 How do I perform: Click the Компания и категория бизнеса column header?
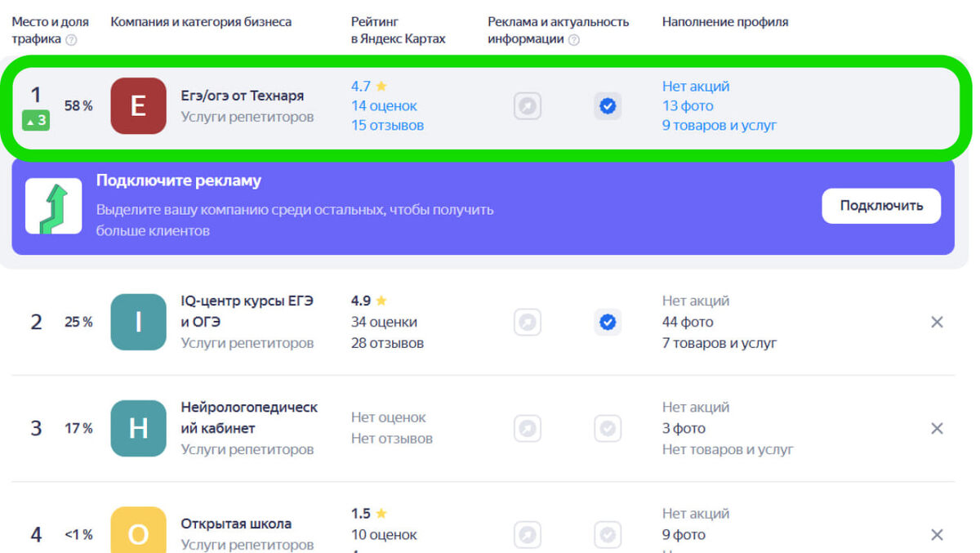click(201, 22)
